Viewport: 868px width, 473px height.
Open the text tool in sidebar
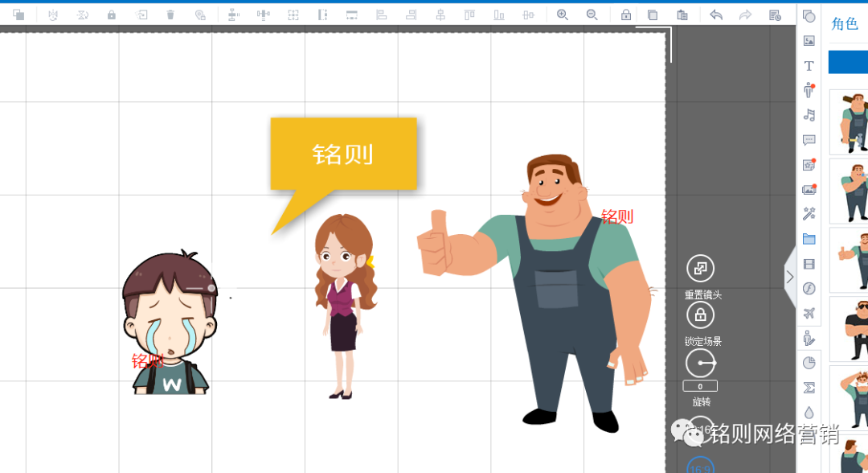tap(809, 66)
